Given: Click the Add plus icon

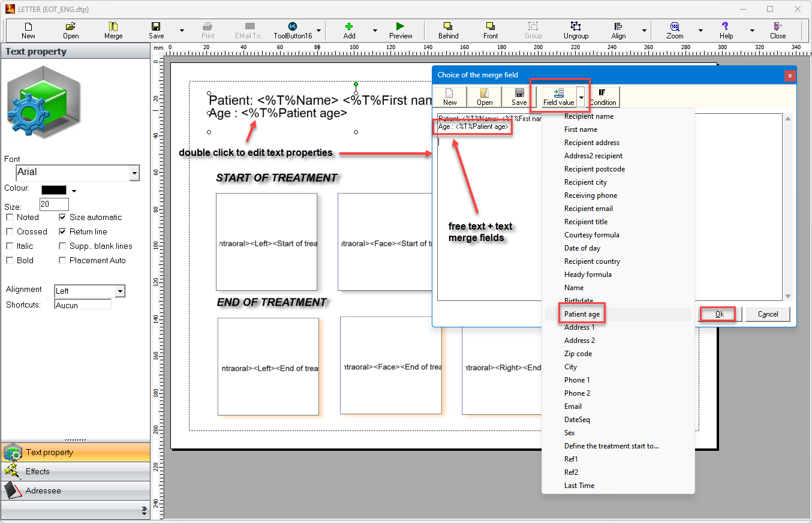Looking at the screenshot, I should (x=349, y=27).
